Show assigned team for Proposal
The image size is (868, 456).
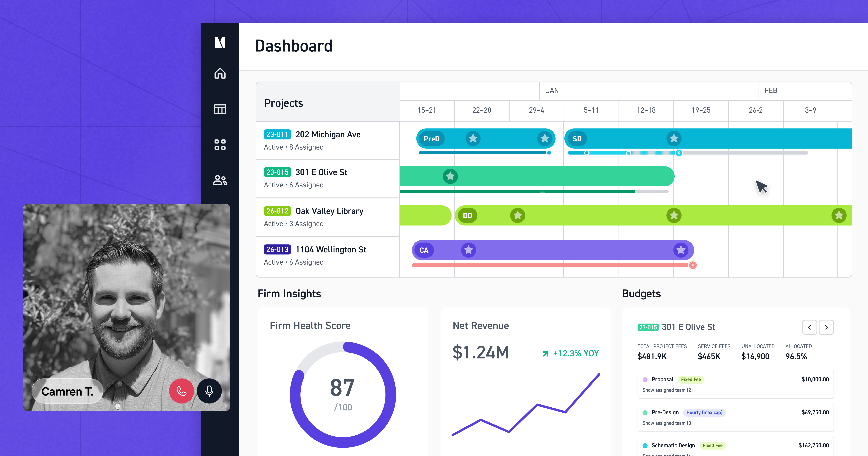click(668, 390)
